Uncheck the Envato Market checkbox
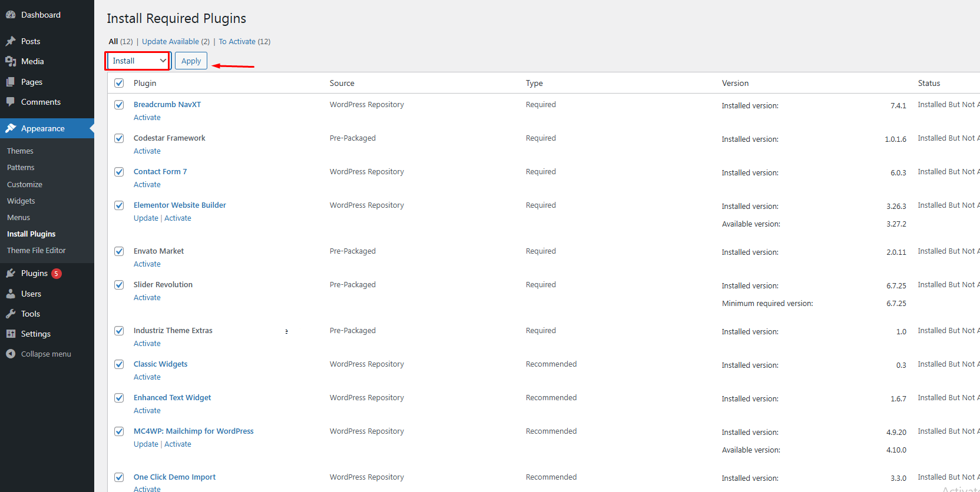980x492 pixels. pyautogui.click(x=119, y=251)
